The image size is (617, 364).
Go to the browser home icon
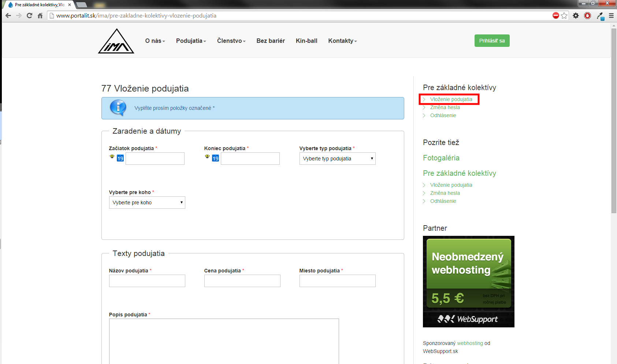(40, 15)
